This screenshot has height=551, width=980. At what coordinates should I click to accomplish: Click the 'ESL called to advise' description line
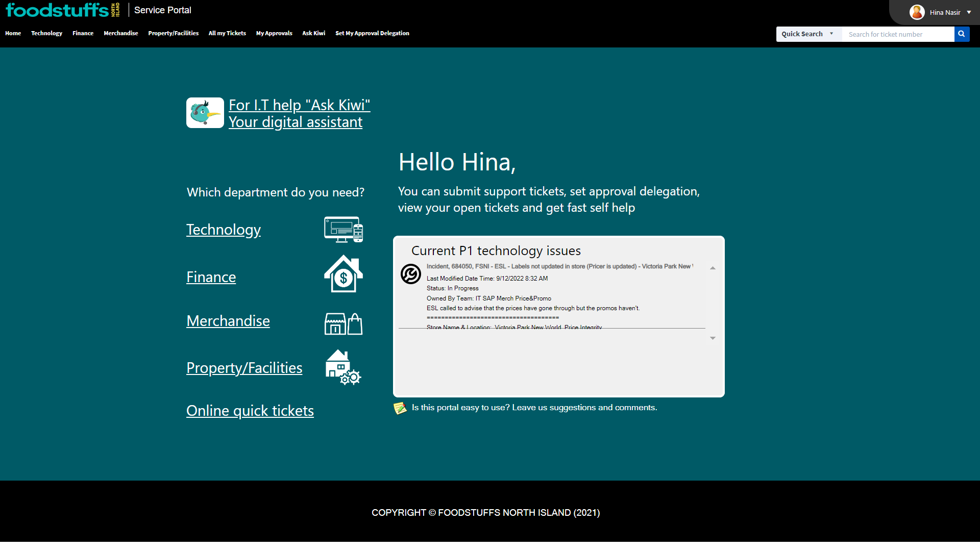point(533,308)
